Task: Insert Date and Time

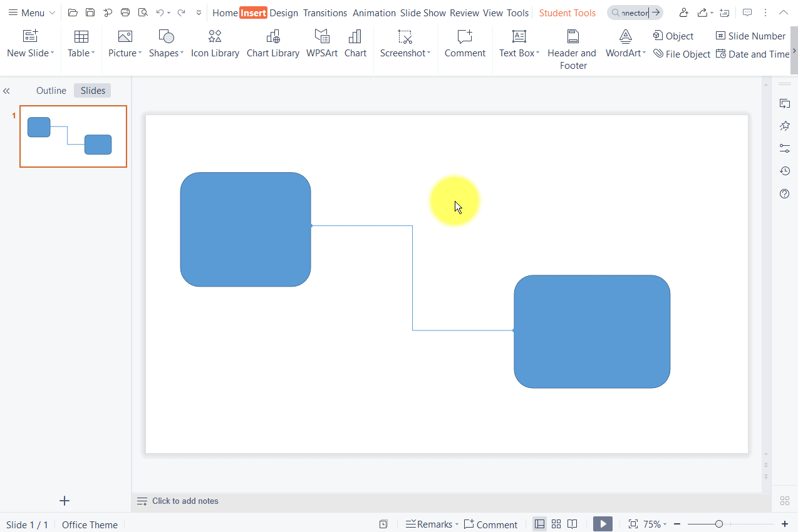Action: pos(753,54)
